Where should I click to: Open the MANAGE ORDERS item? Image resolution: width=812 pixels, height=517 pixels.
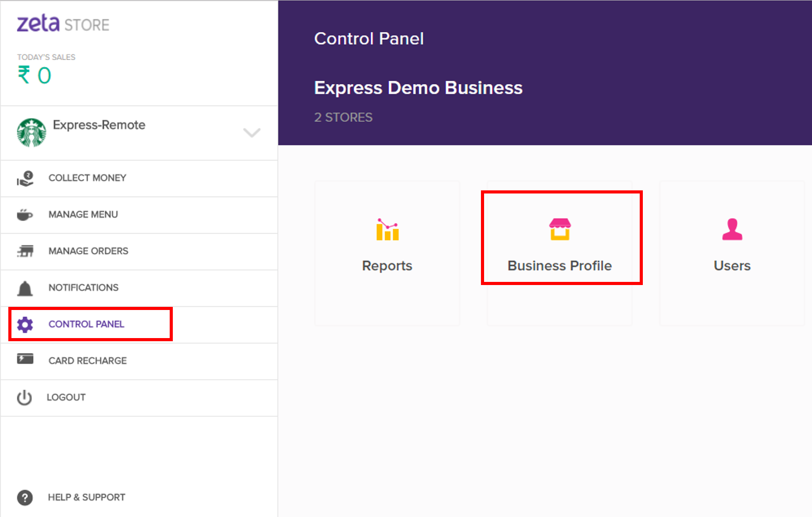[88, 251]
